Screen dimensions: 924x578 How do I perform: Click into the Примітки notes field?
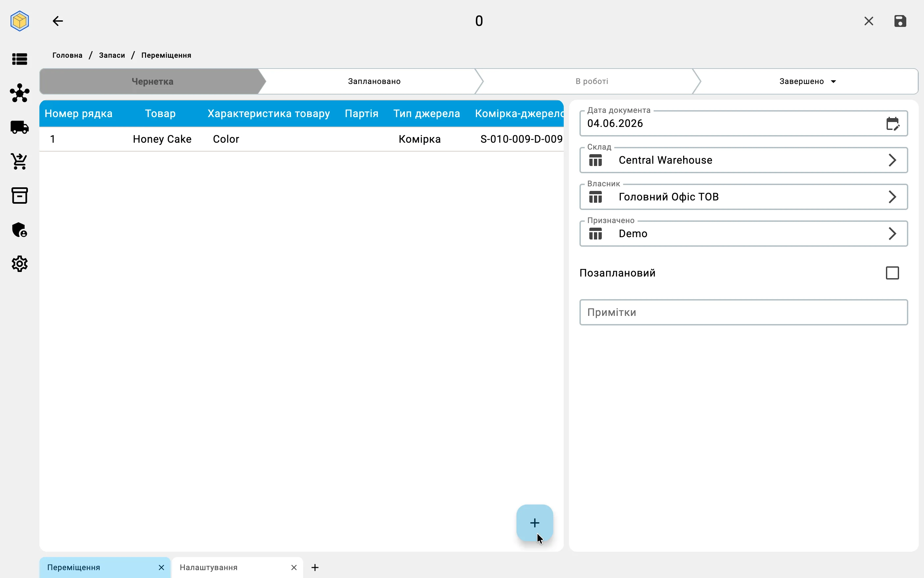coord(743,312)
